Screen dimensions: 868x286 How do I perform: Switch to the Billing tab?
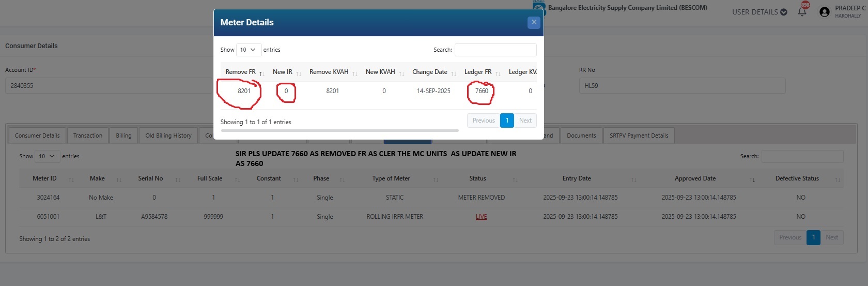tap(123, 136)
